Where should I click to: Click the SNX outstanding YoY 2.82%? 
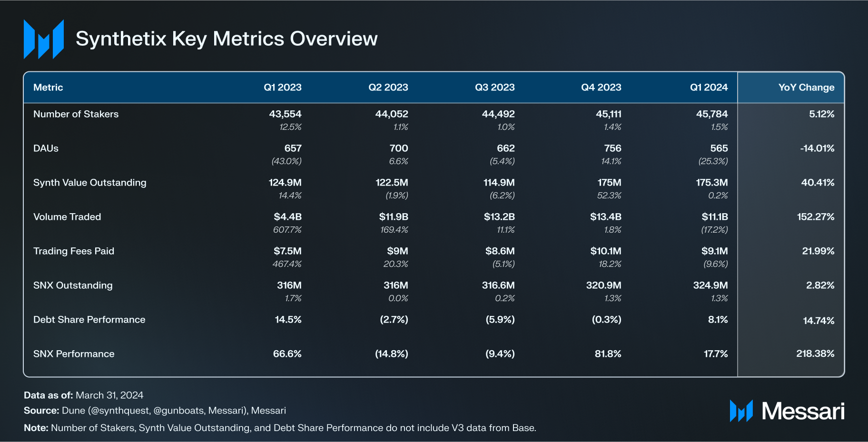820,285
